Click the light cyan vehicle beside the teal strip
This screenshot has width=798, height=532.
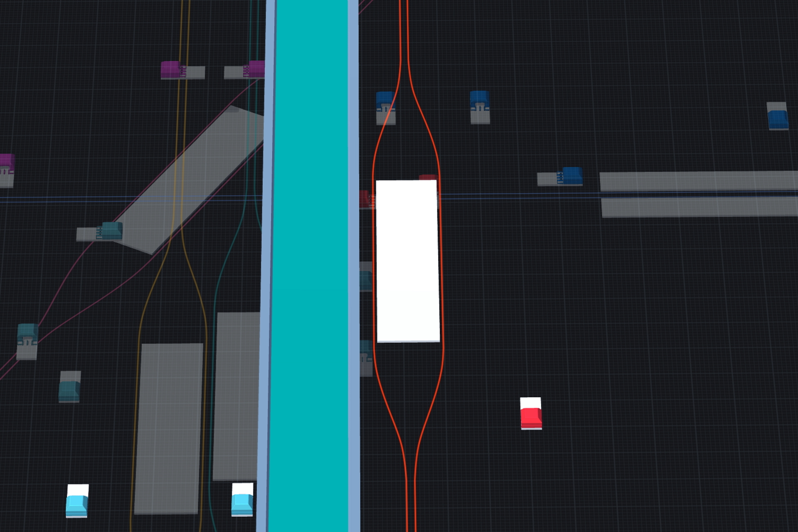point(242,503)
